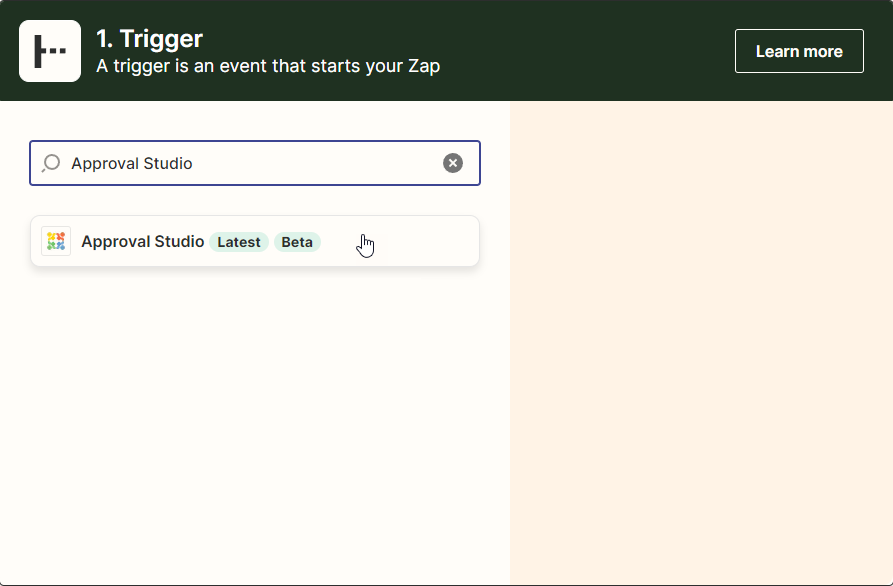Image resolution: width=893 pixels, height=586 pixels.
Task: Click the number "1." in the heading
Action: 104,39
